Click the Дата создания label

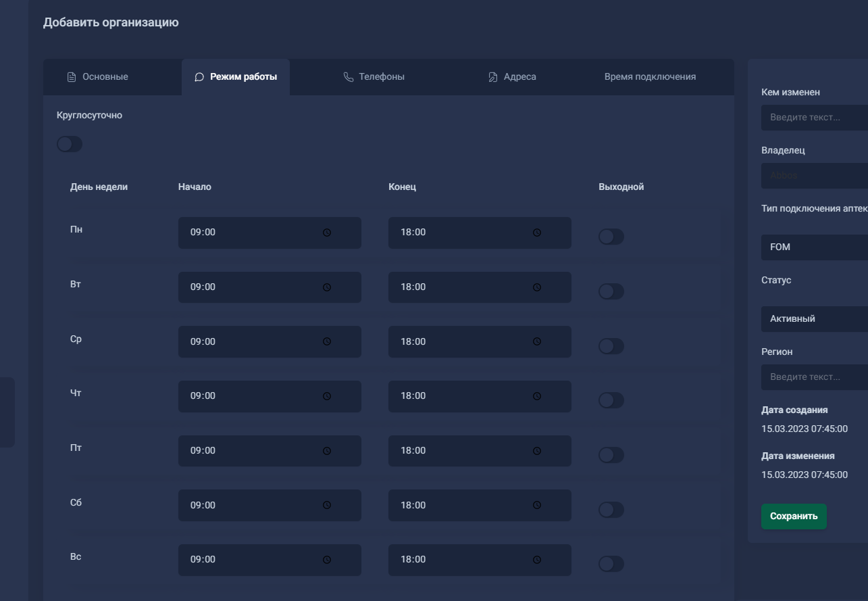click(794, 410)
